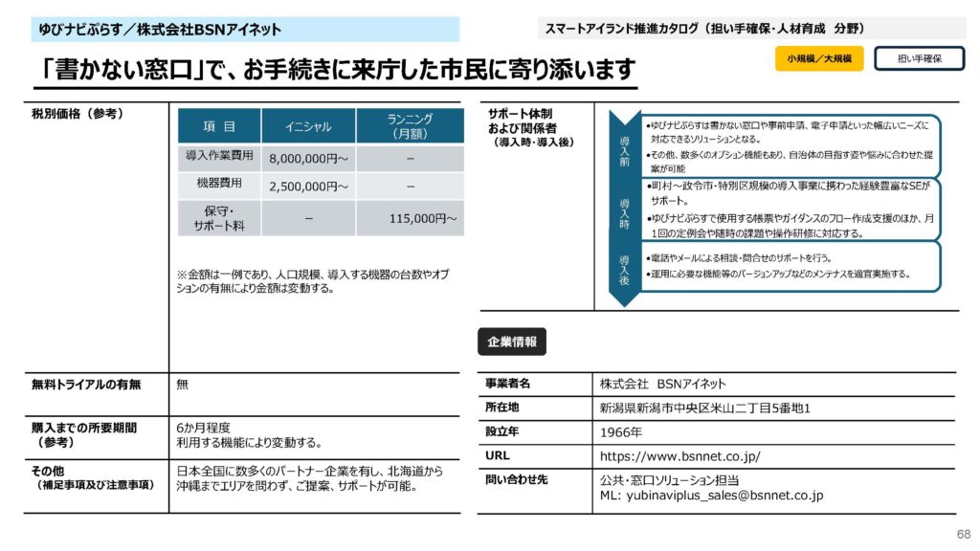980x551 pixels.
Task: Click the yellow 小規模／大規模 badge
Action: click(x=819, y=58)
